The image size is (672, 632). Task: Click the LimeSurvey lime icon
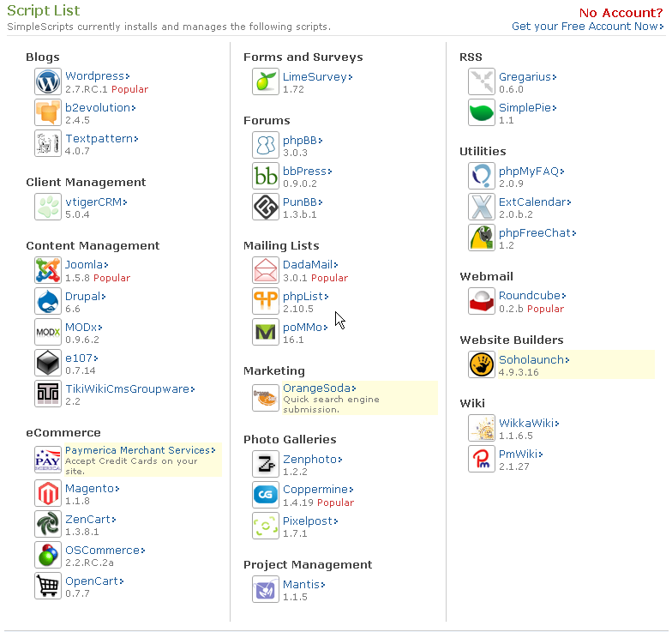click(x=266, y=81)
